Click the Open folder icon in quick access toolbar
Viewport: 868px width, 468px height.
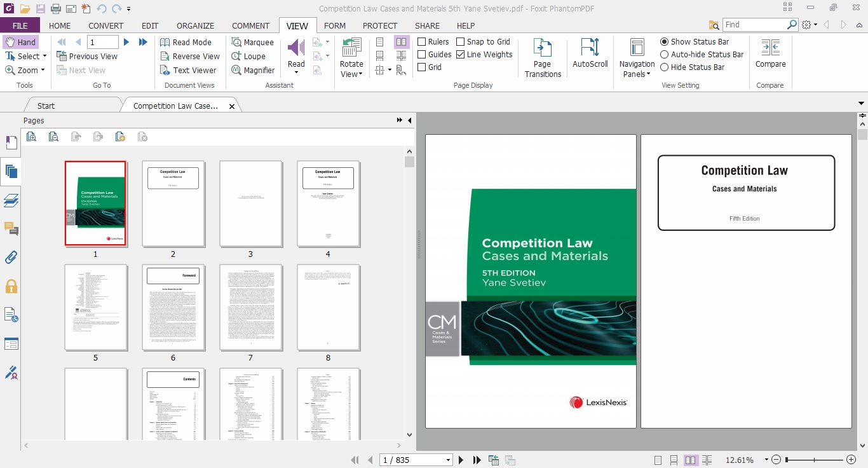pyautogui.click(x=25, y=9)
